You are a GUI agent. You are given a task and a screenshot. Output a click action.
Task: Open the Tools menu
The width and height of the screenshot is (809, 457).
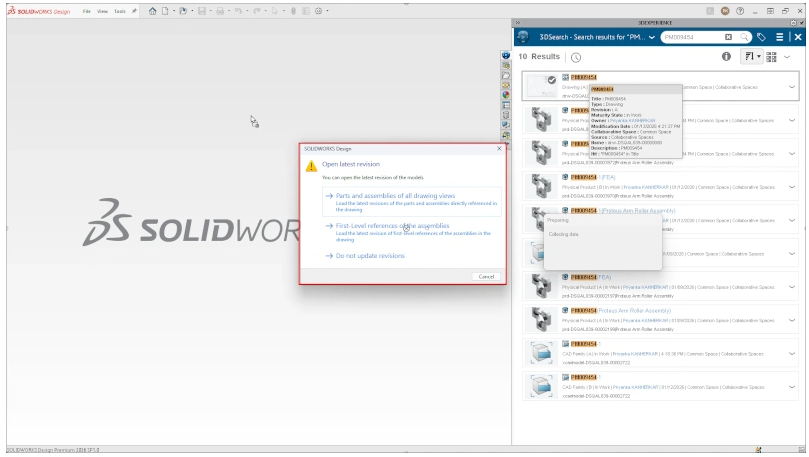pos(120,11)
